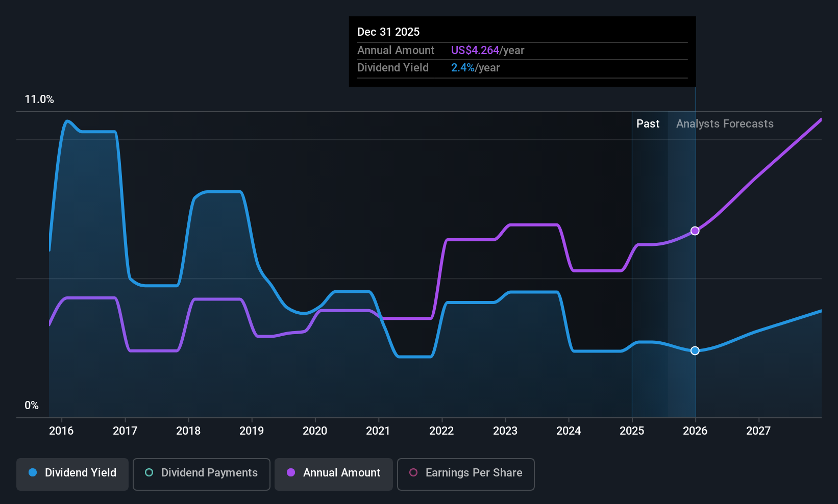Select the 2021 x-axis label

(x=378, y=431)
